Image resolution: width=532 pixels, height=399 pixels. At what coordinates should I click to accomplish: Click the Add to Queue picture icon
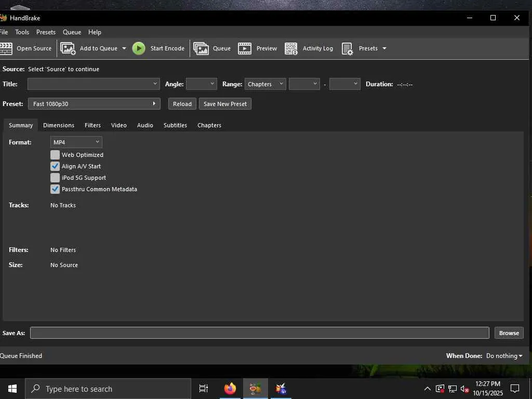[68, 48]
